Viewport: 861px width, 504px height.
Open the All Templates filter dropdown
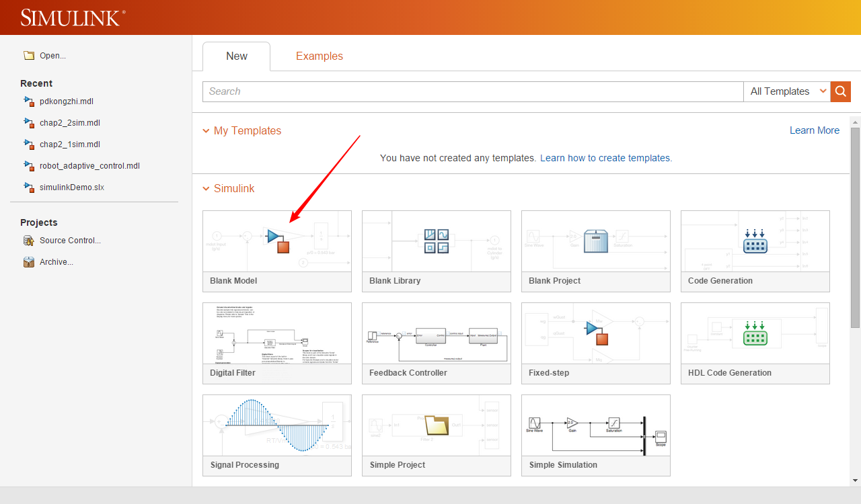787,91
